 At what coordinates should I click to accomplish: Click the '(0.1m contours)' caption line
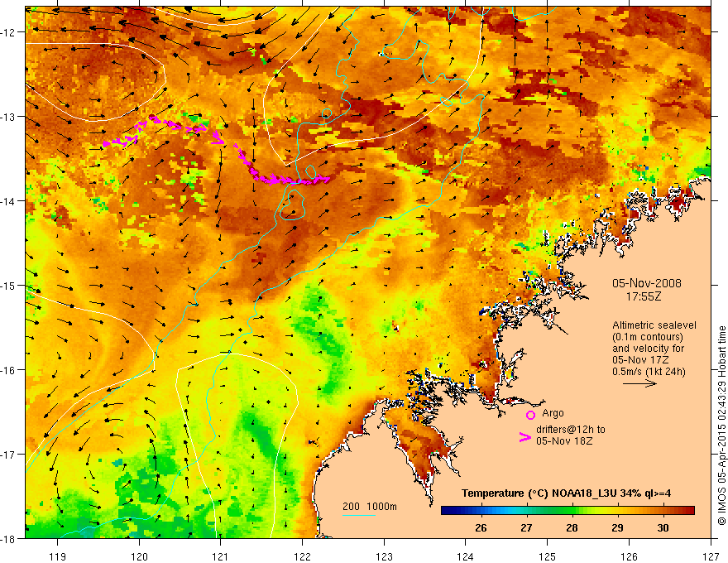(647, 337)
